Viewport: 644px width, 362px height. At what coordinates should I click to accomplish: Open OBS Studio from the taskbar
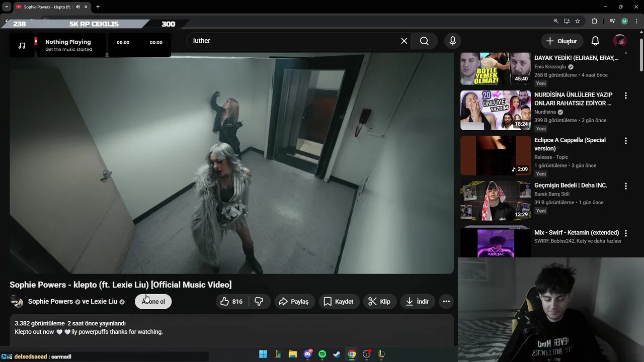367,354
